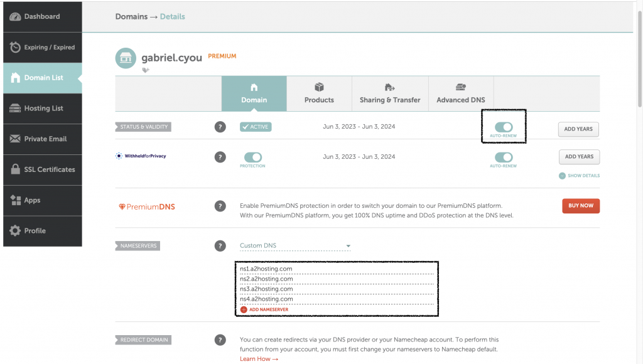Follow the Learn How link
Screen dimensions: 643x364
pyautogui.click(x=259, y=359)
